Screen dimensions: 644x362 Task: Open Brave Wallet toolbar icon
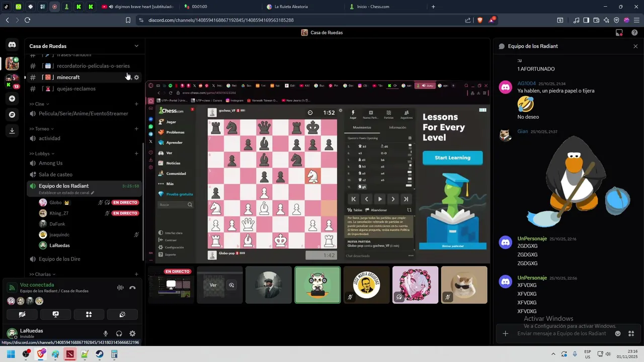coord(596,20)
